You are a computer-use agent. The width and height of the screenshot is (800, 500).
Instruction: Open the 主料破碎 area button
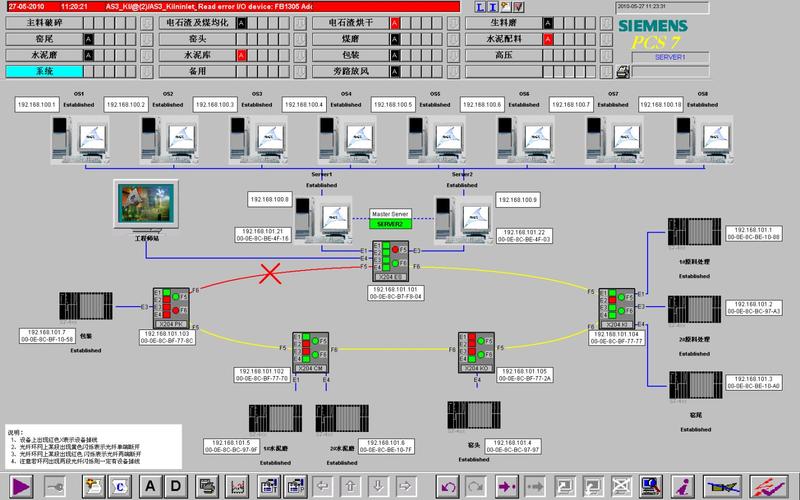pyautogui.click(x=44, y=23)
